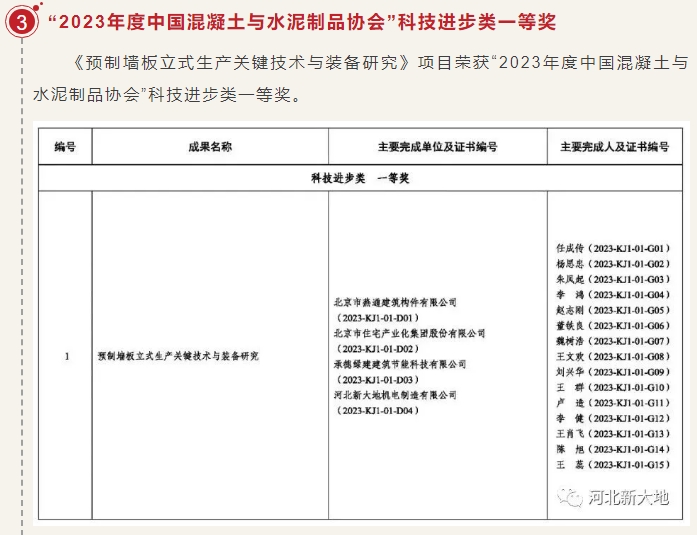Click 河北新大地机电制造有限公司 in the table

[395, 395]
